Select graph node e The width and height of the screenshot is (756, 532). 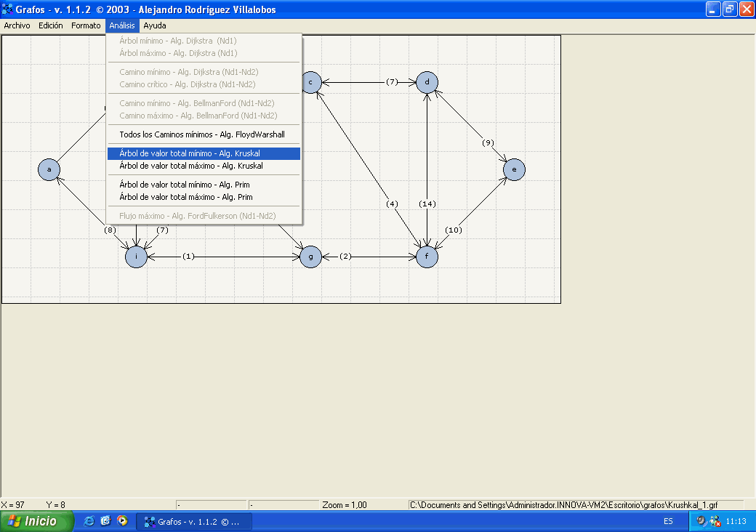click(514, 169)
